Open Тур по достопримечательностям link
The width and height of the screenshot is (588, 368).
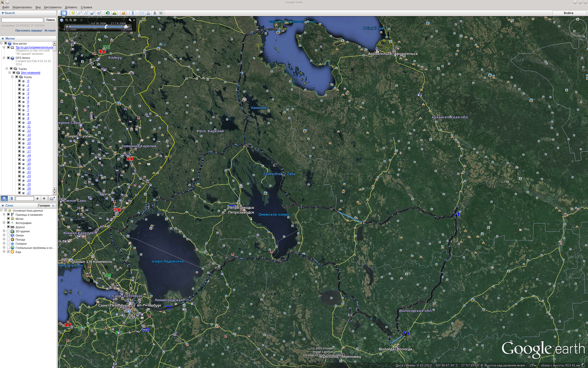(34, 47)
